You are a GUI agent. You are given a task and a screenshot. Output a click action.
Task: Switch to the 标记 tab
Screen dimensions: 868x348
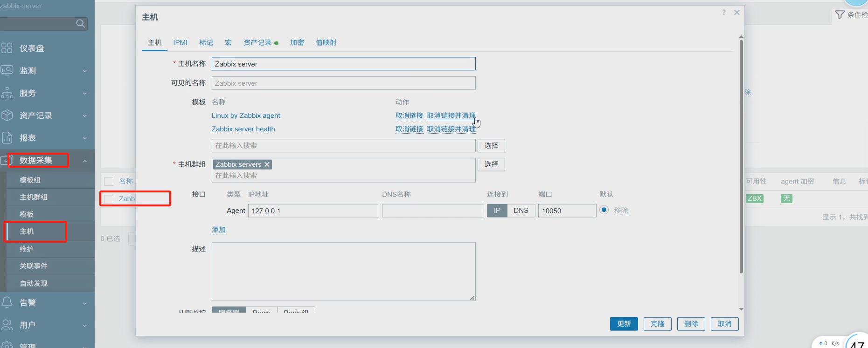[206, 42]
